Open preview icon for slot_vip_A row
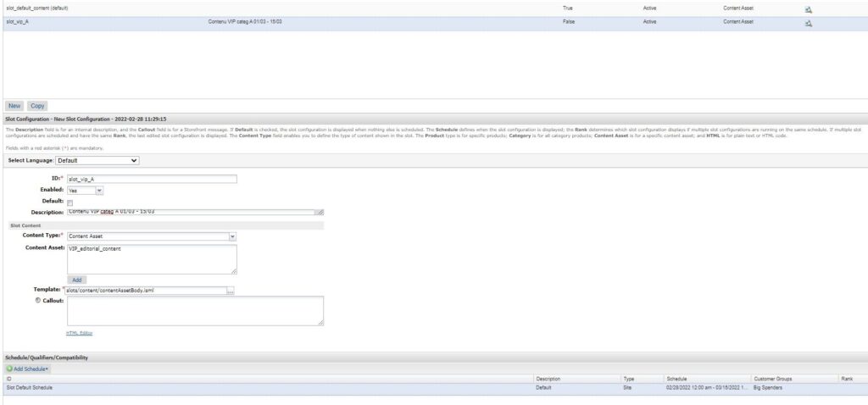Screen dimensions: 868x405 (808, 23)
